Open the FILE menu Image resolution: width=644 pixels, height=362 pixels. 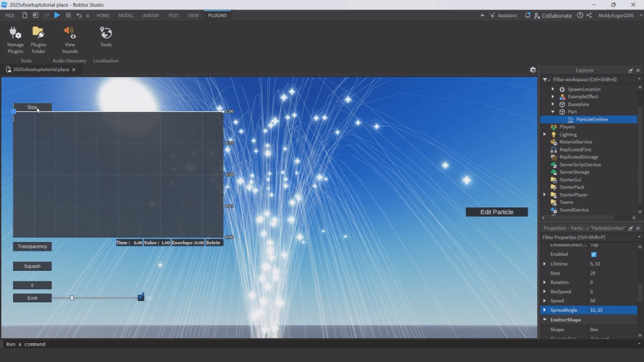pos(10,15)
